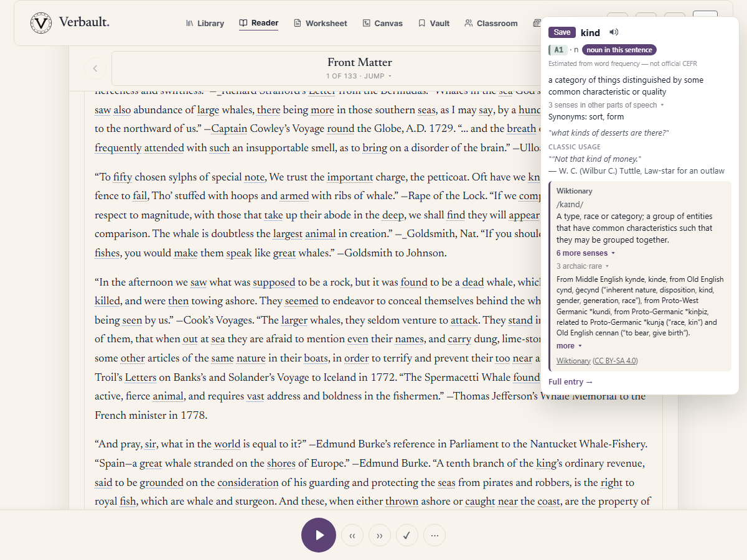
Task: Click the 'noun in this sentence' pill
Action: click(x=619, y=50)
